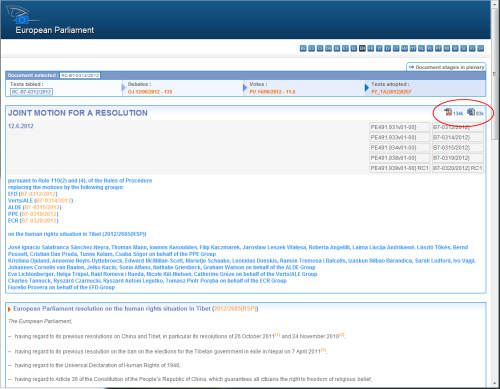Viewport: 500px width, 389px height.
Task: Switch language to PL
Action: [x=430, y=48]
